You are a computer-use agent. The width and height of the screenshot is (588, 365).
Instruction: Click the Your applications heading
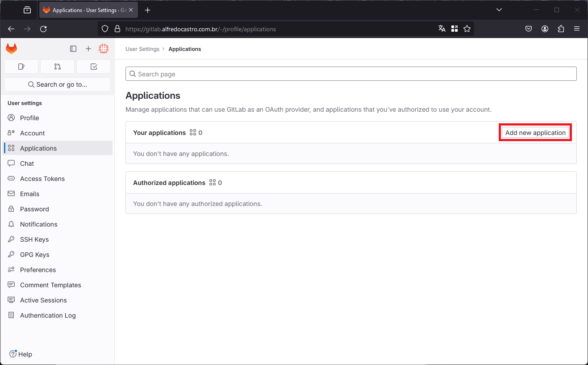(159, 133)
